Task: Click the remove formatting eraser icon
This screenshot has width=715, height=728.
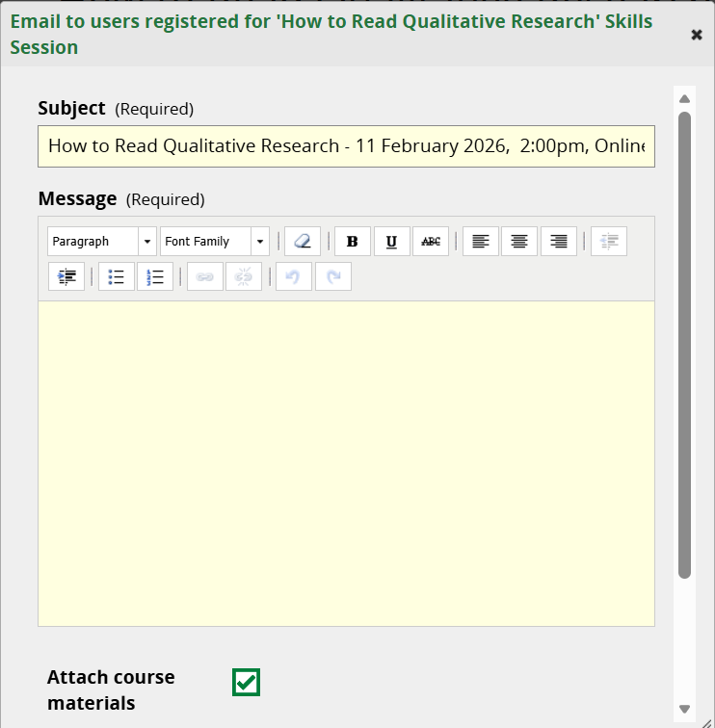Action: pos(303,242)
